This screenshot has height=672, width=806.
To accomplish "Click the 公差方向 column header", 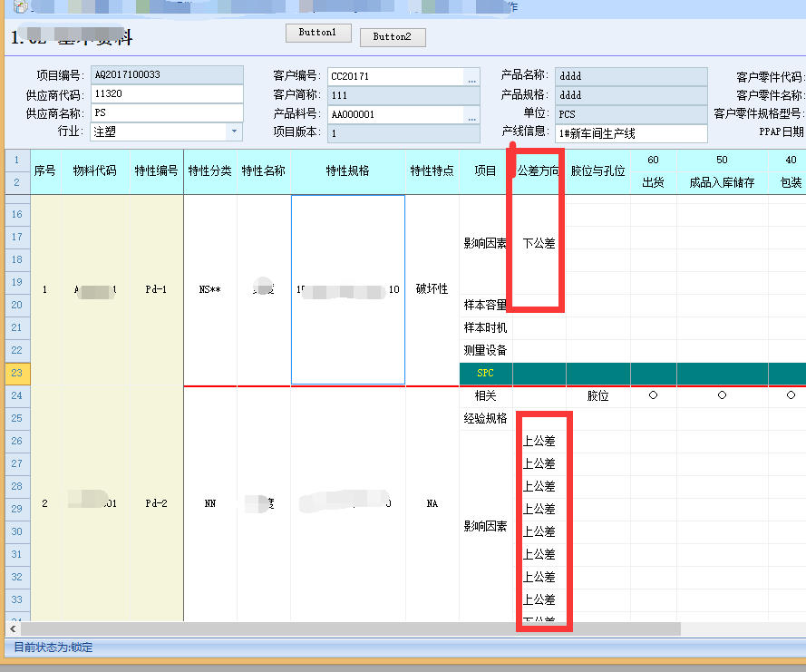I will pos(538,170).
